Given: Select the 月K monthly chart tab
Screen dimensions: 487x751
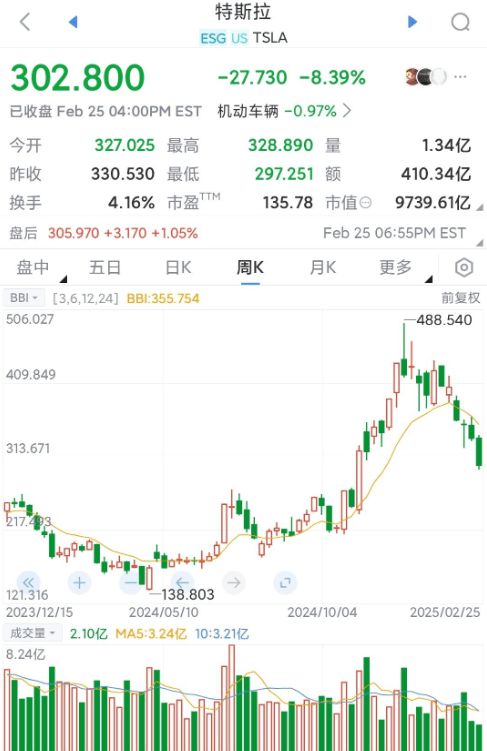Looking at the screenshot, I should tap(323, 267).
